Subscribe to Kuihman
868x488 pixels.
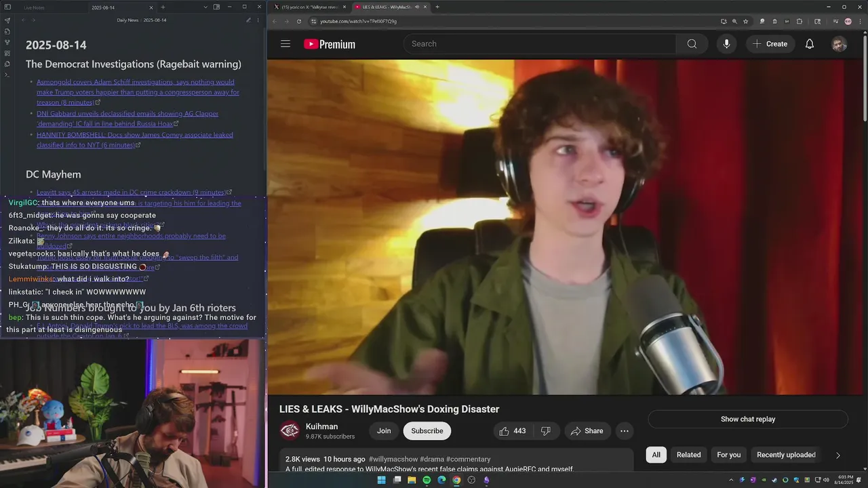click(x=427, y=431)
